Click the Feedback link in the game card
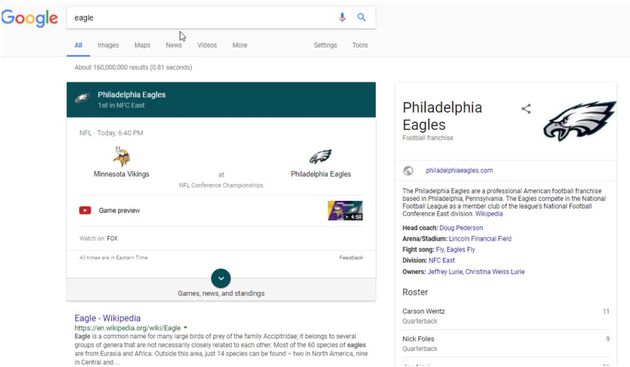630x367 pixels. [x=351, y=258]
